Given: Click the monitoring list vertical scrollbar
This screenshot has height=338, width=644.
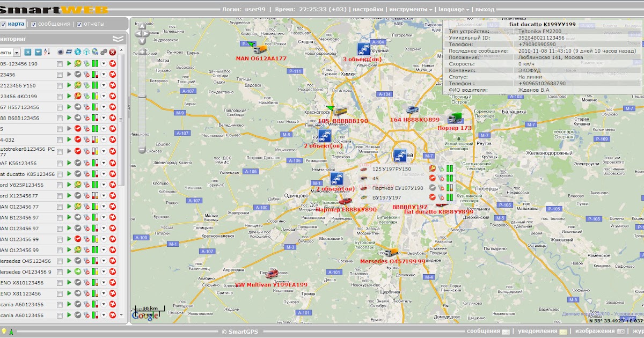Looking at the screenshot, I should click(x=121, y=119).
